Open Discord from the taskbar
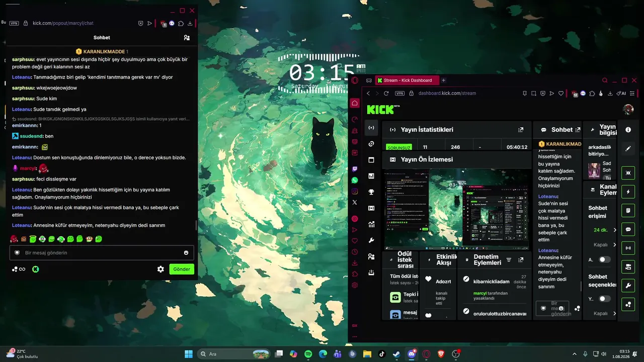The image size is (644, 362). point(412,354)
